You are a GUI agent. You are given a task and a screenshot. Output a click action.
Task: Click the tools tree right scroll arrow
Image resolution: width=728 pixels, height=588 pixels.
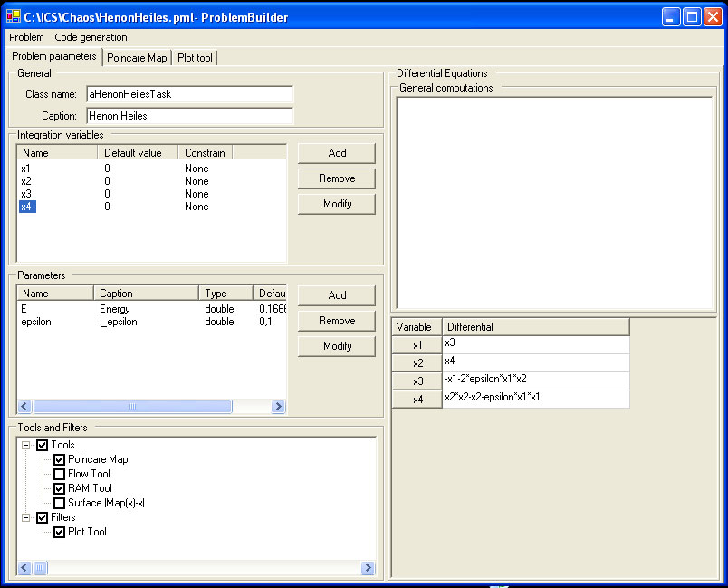368,567
